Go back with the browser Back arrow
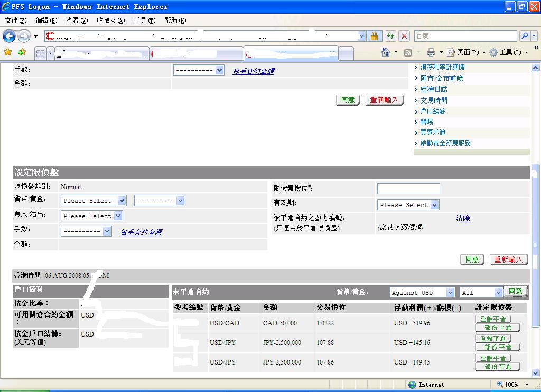This screenshot has width=541, height=392. coord(9,36)
